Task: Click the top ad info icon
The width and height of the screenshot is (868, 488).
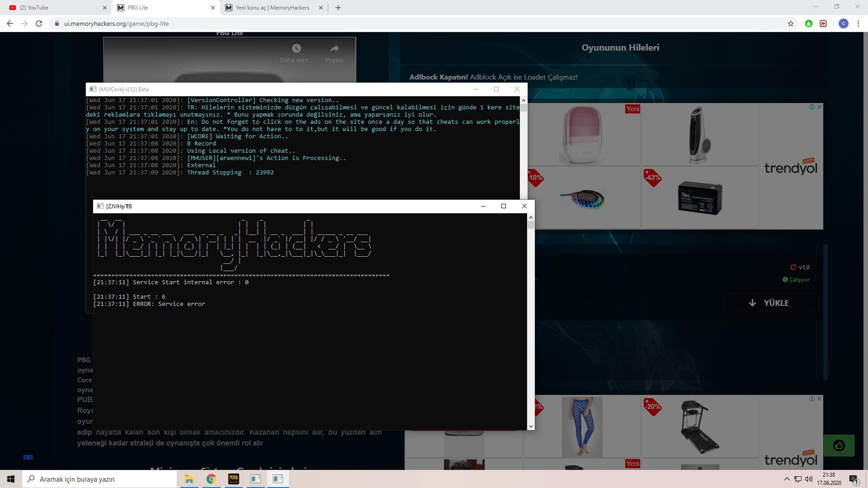Action: coord(812,107)
